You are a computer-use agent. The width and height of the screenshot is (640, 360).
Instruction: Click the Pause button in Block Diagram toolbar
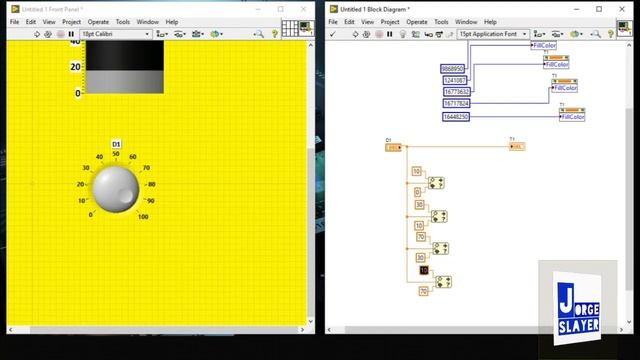(x=389, y=34)
